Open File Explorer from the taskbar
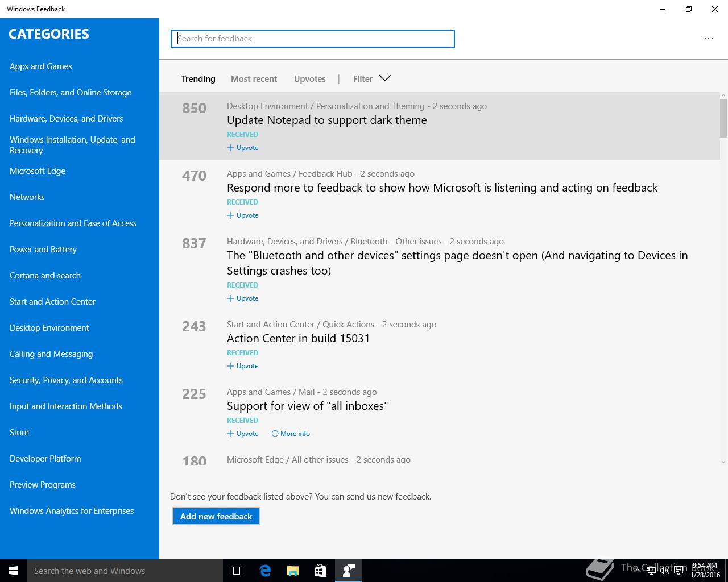728x582 pixels. (293, 571)
